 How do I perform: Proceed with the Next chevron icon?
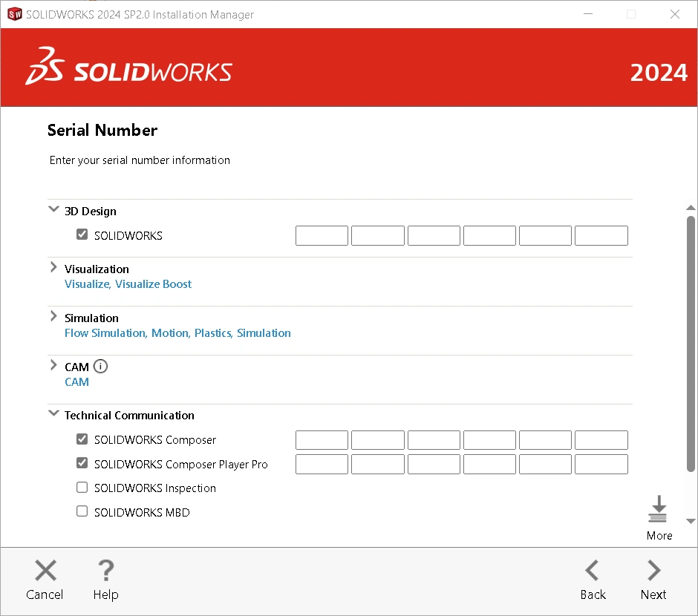tap(653, 570)
